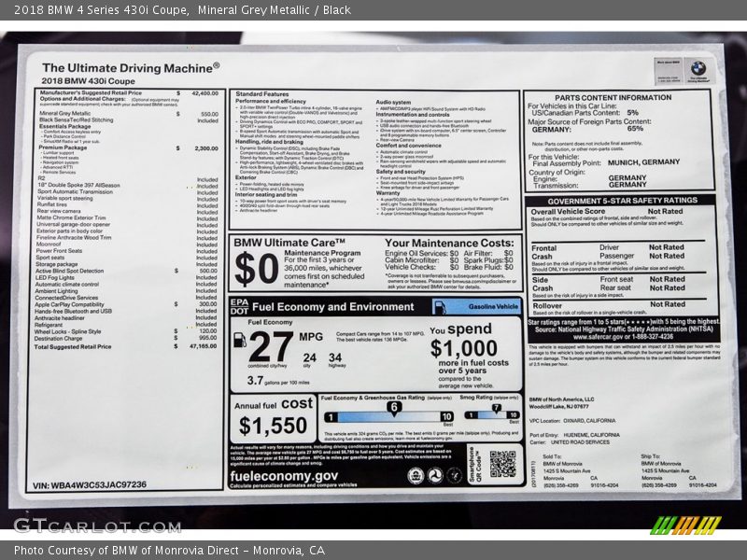Click 'Audio system' subheading
This screenshot has width=747, height=560.
(393, 103)
